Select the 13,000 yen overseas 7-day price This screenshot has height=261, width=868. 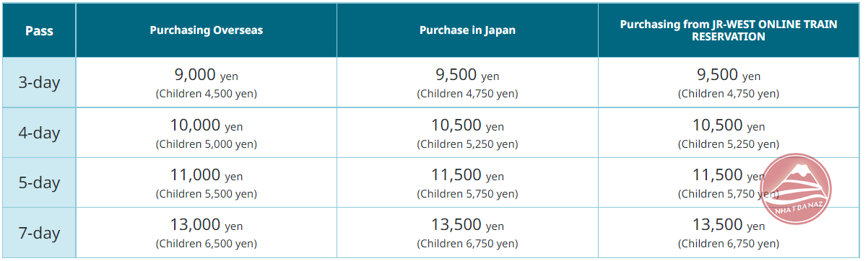click(207, 225)
